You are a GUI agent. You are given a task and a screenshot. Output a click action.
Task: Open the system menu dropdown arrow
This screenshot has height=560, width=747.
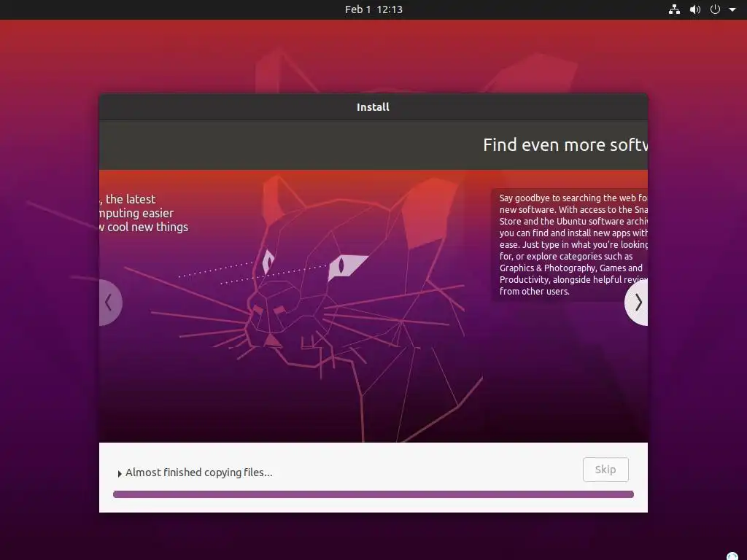(x=732, y=9)
